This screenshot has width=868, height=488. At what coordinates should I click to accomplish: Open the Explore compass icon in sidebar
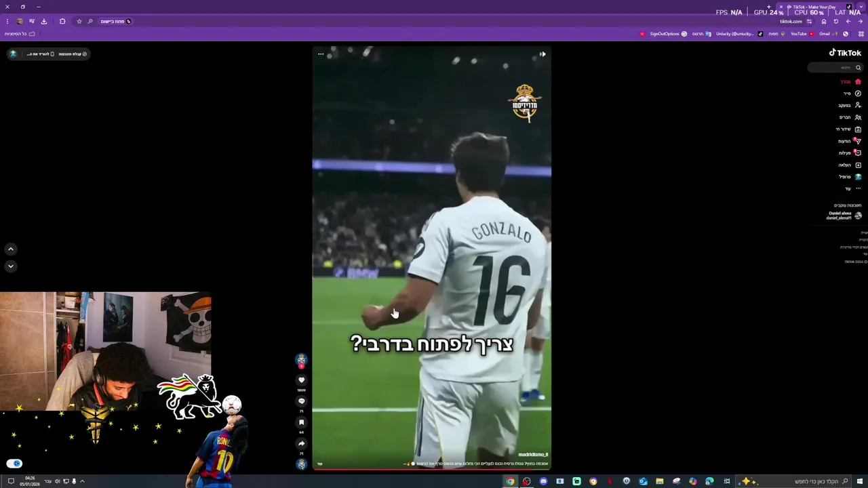[x=858, y=94]
